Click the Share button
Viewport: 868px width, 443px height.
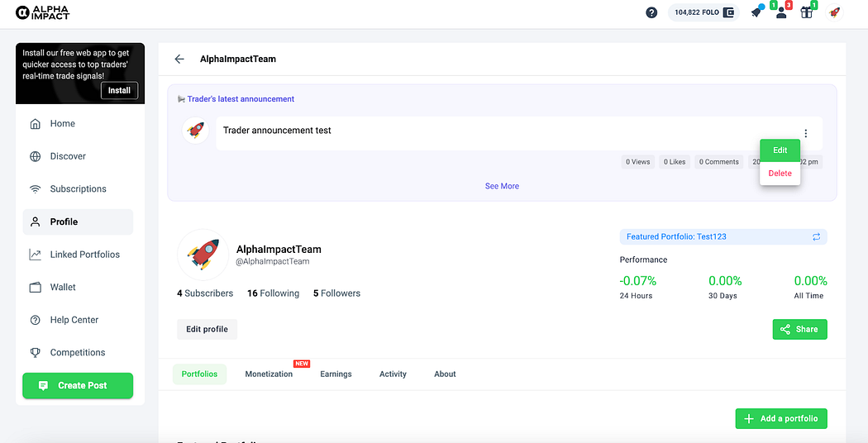(800, 329)
